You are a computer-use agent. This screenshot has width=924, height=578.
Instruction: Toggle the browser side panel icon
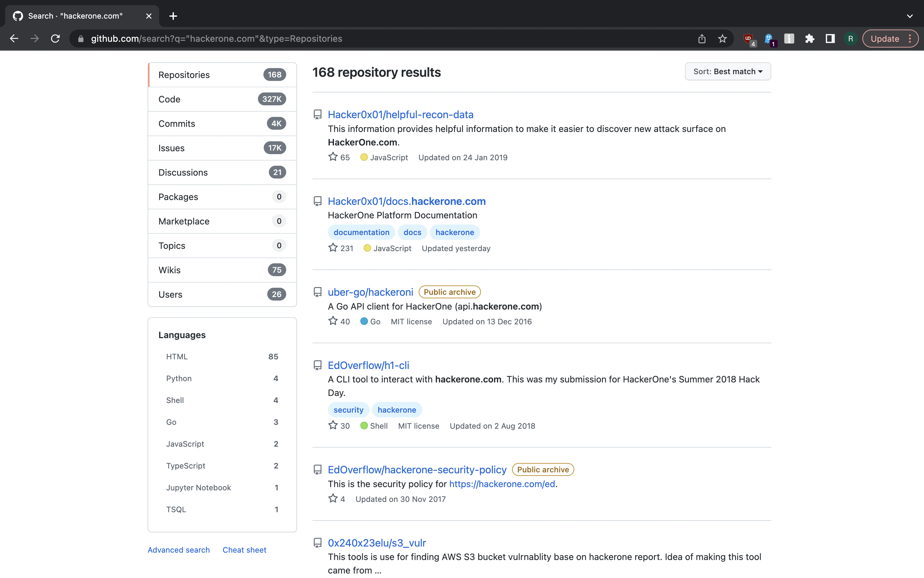click(830, 39)
